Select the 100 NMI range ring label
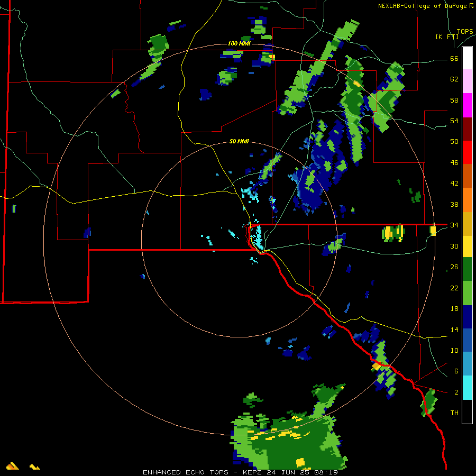The image size is (476, 476). point(239,44)
